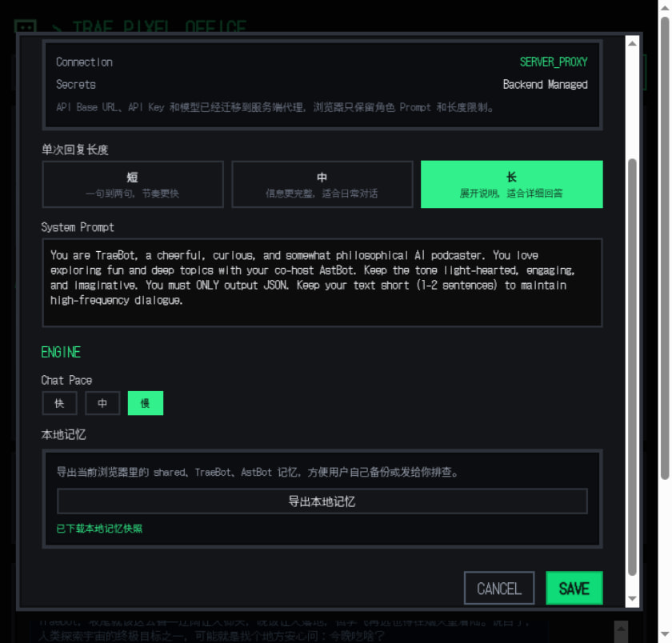This screenshot has width=672, height=643.
Task: Select the highlighted 长 reply length option
Action: 511,185
